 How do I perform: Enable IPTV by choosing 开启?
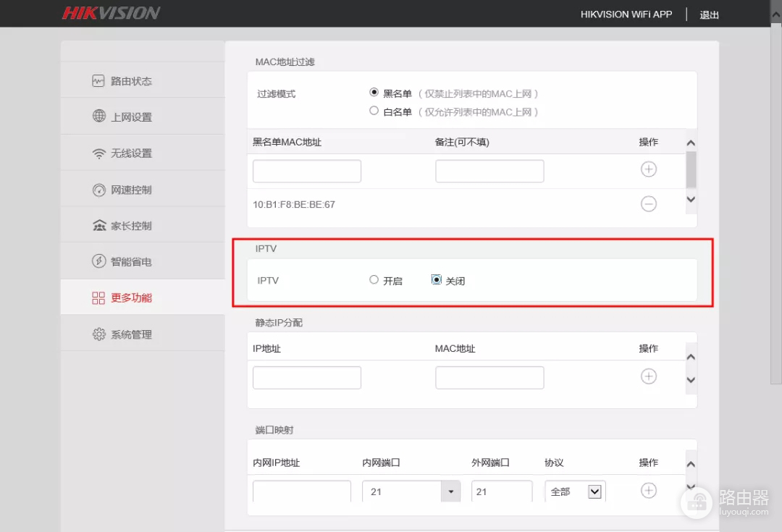click(374, 279)
